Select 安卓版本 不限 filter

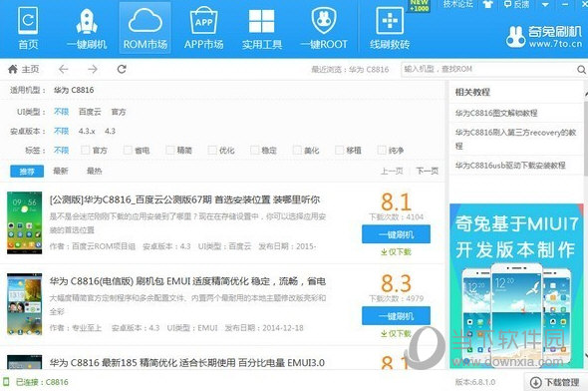click(x=61, y=131)
